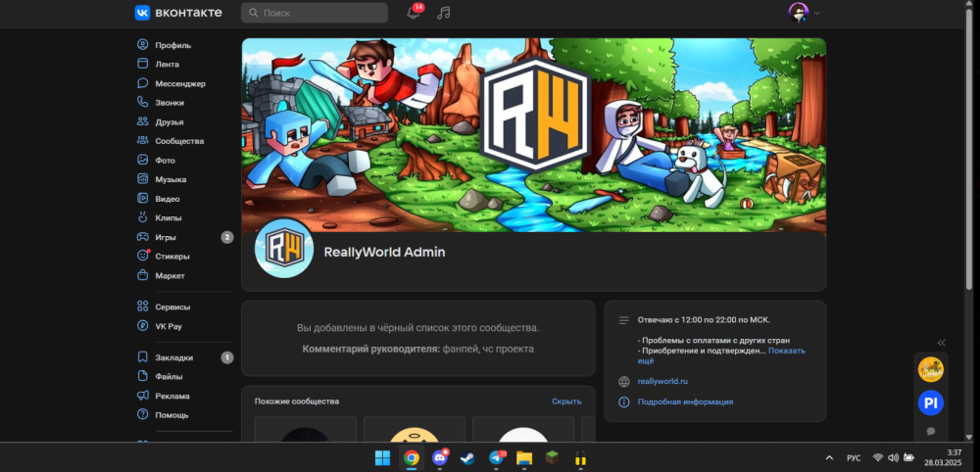
Task: Open the reallyworld.ru website link
Action: [662, 382]
